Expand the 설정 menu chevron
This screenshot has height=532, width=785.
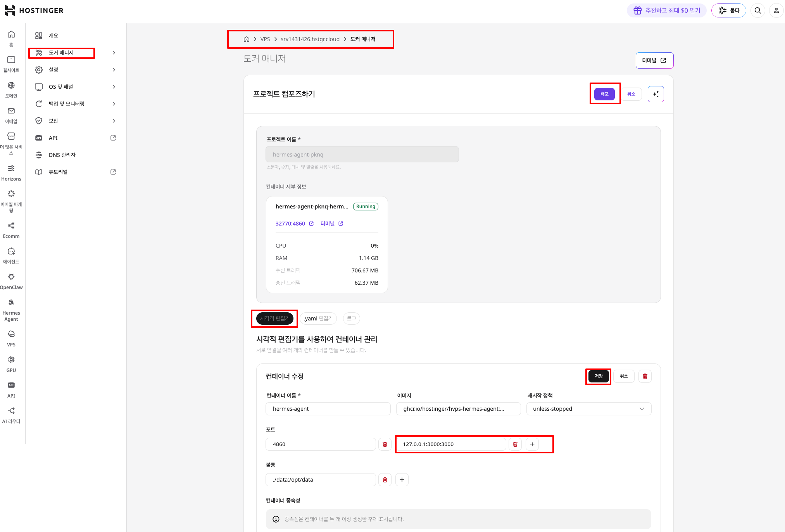click(x=114, y=70)
